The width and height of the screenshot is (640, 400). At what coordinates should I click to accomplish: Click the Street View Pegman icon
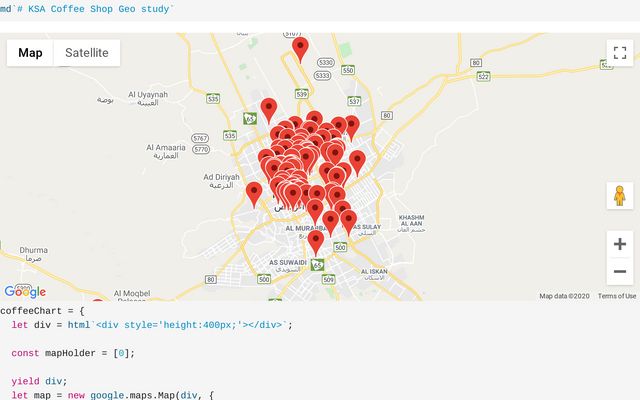pyautogui.click(x=620, y=196)
